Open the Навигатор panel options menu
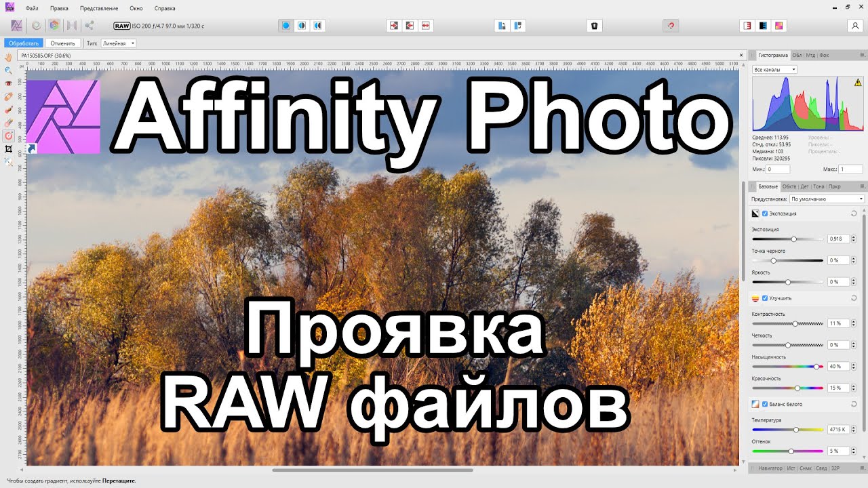The width and height of the screenshot is (868, 488). [x=862, y=468]
